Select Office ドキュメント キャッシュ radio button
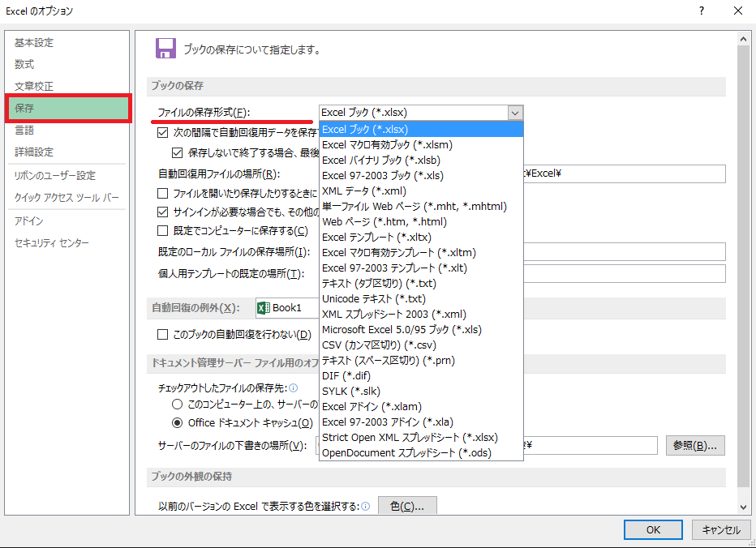Screen dimensions: 756x548 (x=177, y=422)
